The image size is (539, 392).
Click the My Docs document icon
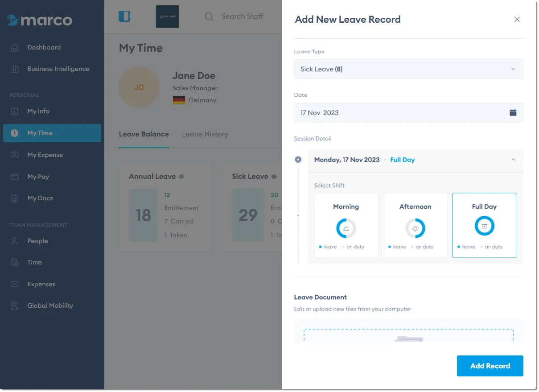pos(15,198)
